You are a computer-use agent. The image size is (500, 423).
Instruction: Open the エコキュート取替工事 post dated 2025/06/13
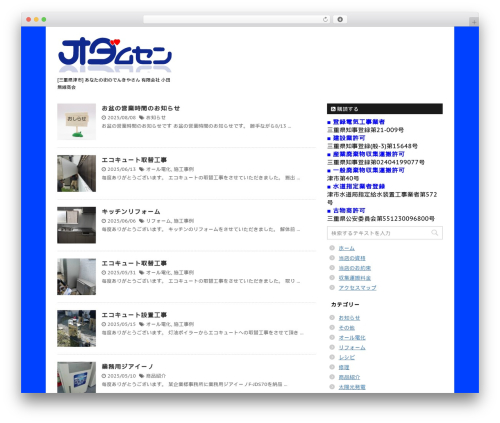[134, 160]
